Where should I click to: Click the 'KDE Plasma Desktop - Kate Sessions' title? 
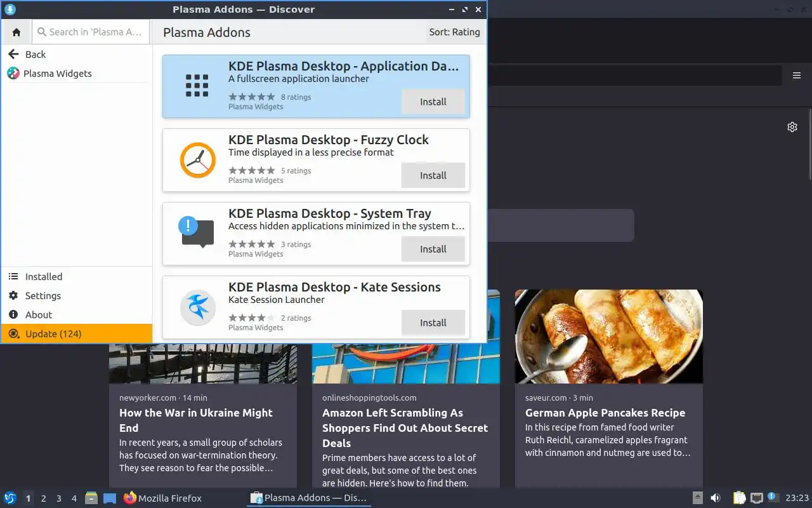pos(334,287)
